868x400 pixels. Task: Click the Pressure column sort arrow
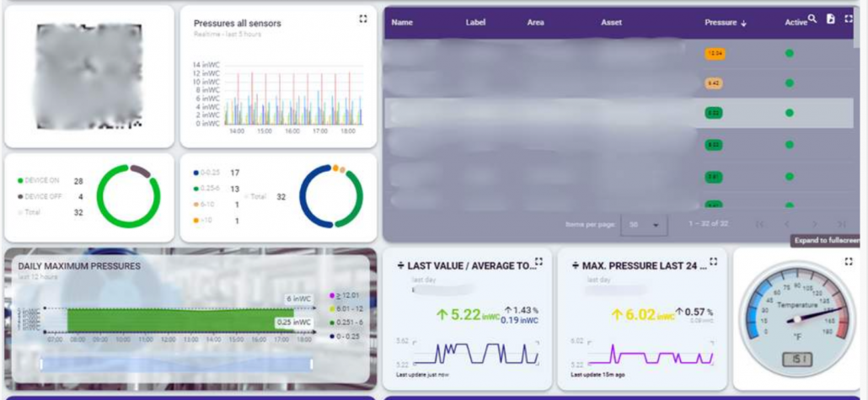click(744, 24)
